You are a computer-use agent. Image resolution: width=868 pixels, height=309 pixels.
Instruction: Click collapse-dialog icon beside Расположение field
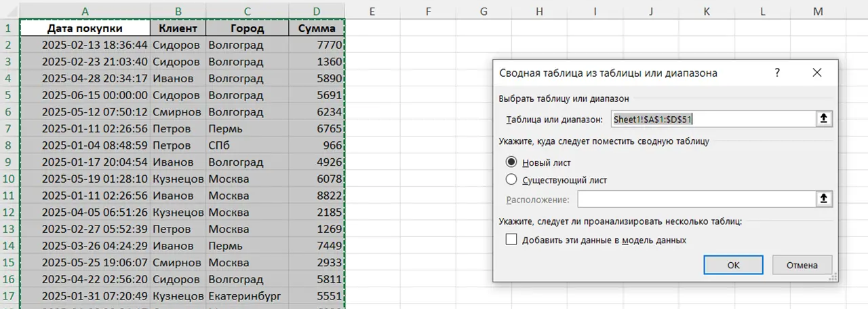point(824,198)
